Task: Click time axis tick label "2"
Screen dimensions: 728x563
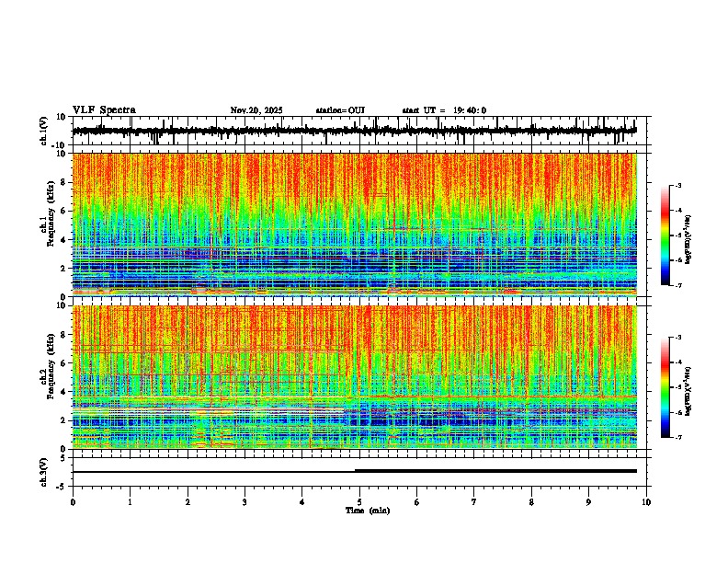Action: 188,502
